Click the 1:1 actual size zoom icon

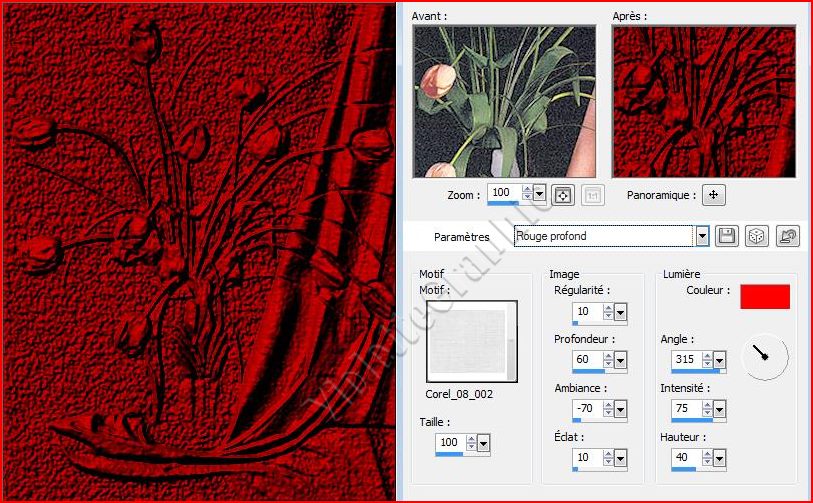click(x=591, y=195)
